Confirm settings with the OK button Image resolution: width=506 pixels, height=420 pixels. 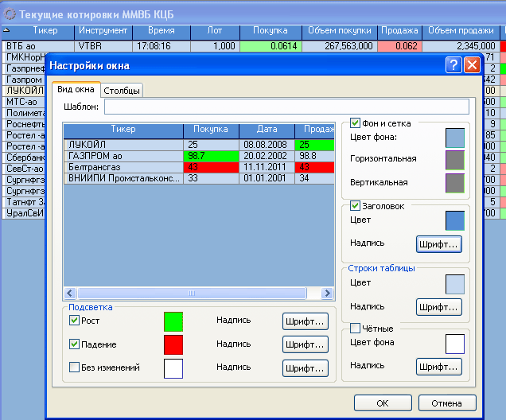(383, 403)
